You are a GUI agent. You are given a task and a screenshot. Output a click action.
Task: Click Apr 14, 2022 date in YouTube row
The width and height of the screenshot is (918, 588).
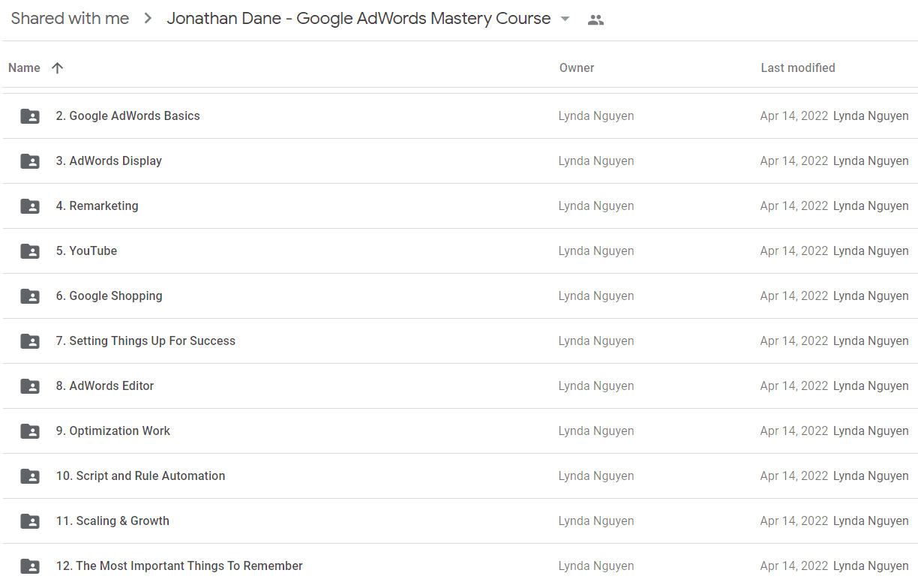click(x=794, y=250)
